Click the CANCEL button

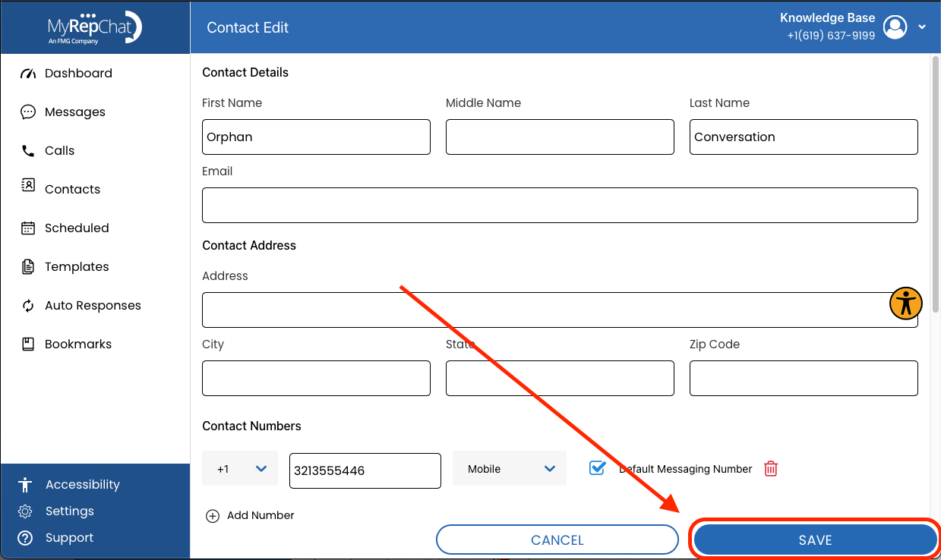557,540
